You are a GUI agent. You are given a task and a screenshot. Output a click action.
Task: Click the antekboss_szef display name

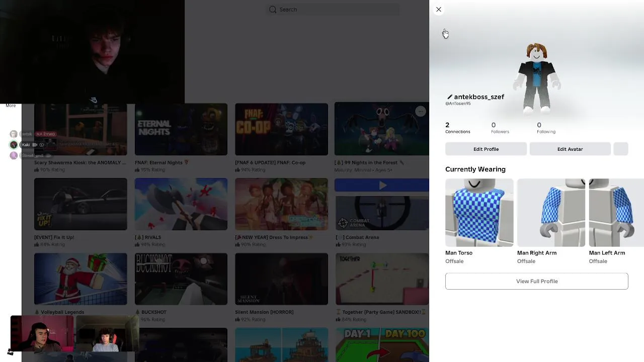tap(479, 97)
